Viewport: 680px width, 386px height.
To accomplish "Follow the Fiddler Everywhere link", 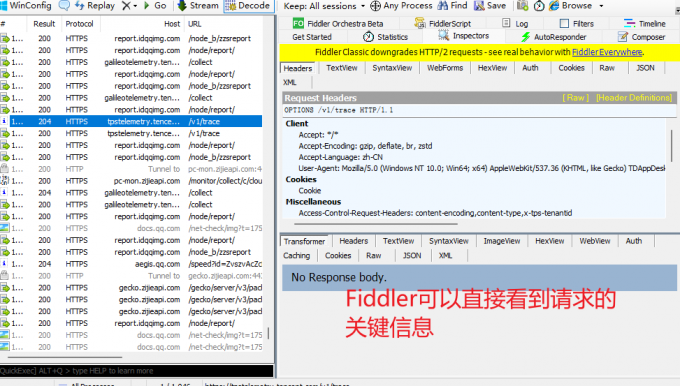I will pos(607,52).
